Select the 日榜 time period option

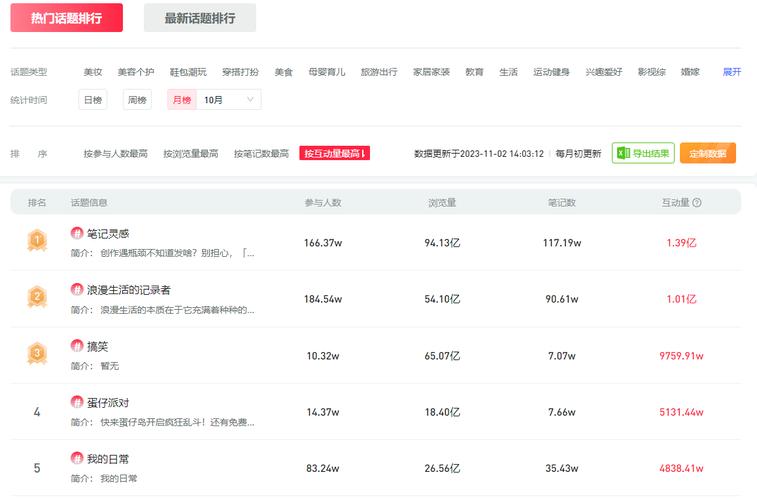[93, 100]
